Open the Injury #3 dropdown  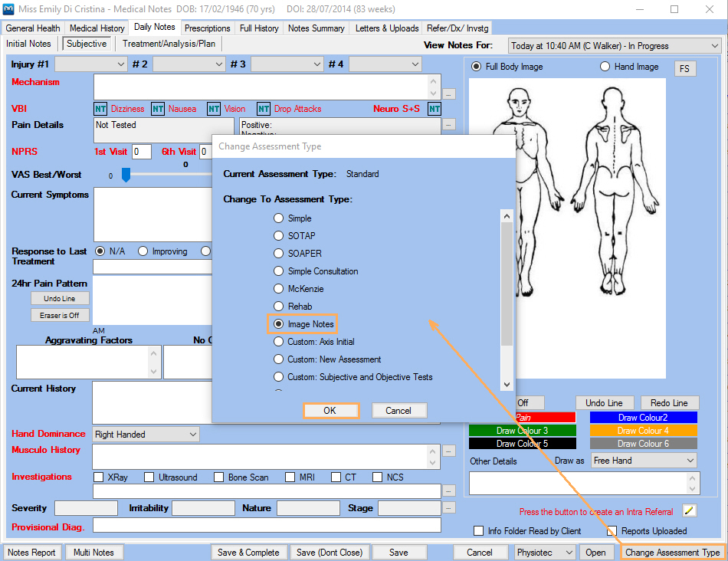(x=287, y=64)
